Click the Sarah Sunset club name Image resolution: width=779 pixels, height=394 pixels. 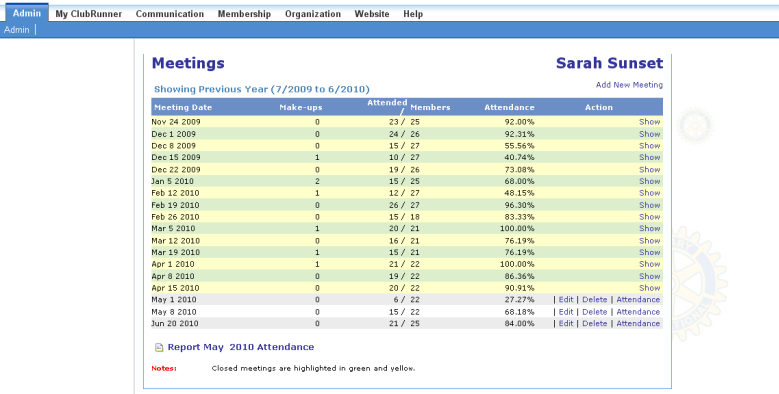(610, 63)
